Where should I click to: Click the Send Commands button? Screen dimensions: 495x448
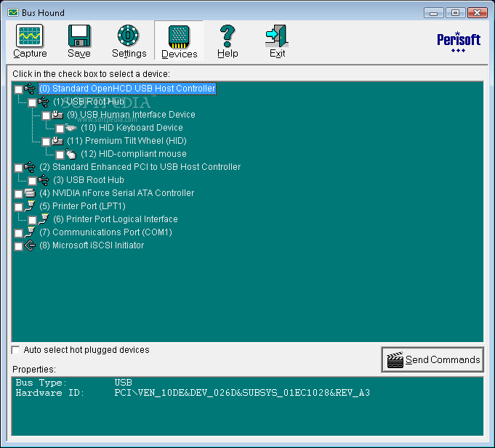pyautogui.click(x=432, y=359)
